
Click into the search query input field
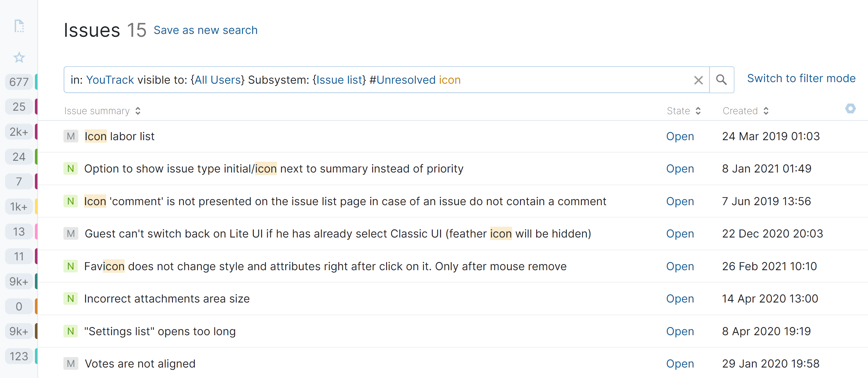click(x=573, y=80)
